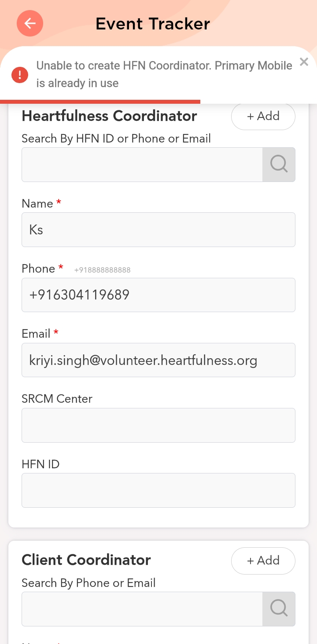Image resolution: width=317 pixels, height=644 pixels.
Task: Select the Email input field
Action: [158, 360]
